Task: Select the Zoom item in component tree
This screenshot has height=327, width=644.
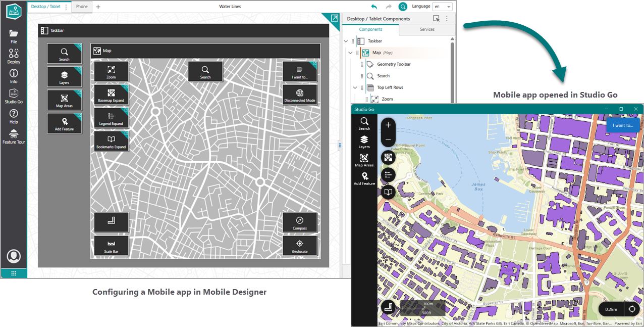Action: 387,99
